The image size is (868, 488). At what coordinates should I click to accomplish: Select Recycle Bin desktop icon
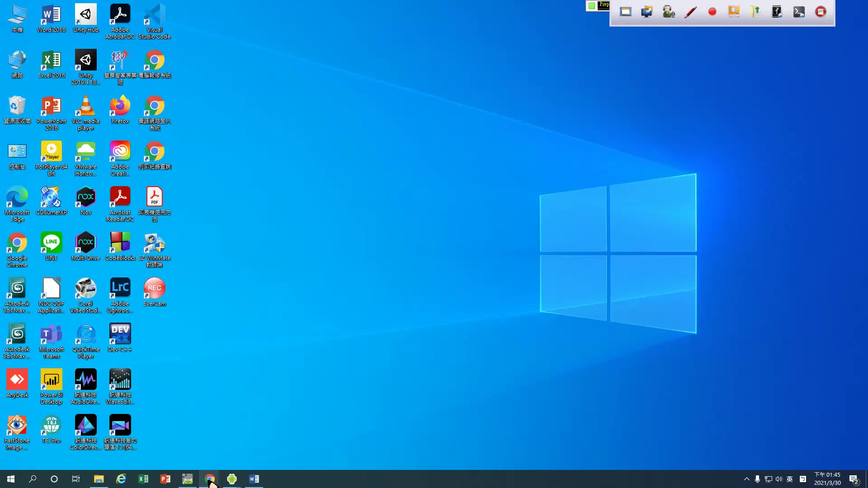17,110
